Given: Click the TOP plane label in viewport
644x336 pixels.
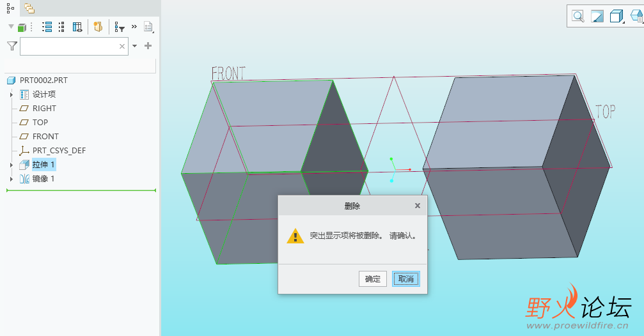Looking at the screenshot, I should [x=606, y=111].
